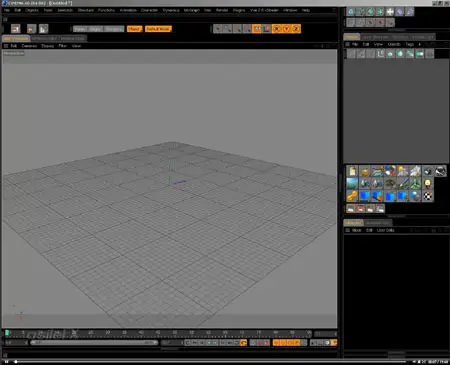Click the Perspective label in the viewport
450x365 pixels.
point(14,53)
